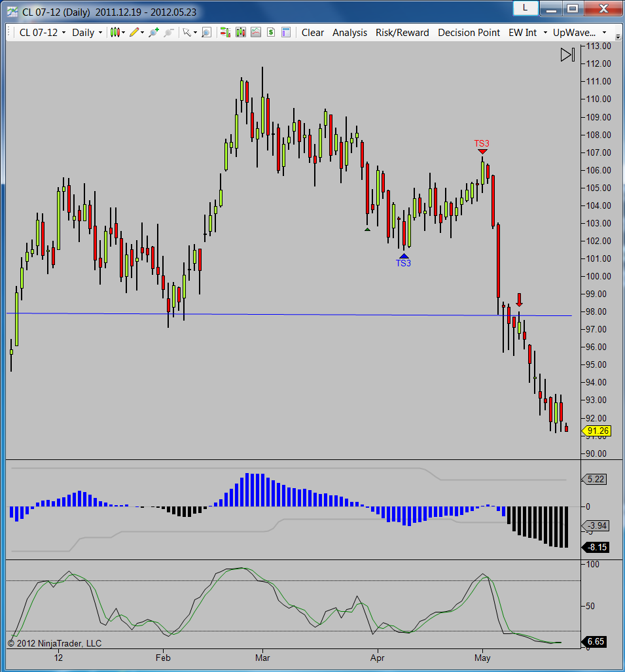Expand the cursor type dropdown arrow
Viewport: 625px width, 672px height.
(195, 33)
